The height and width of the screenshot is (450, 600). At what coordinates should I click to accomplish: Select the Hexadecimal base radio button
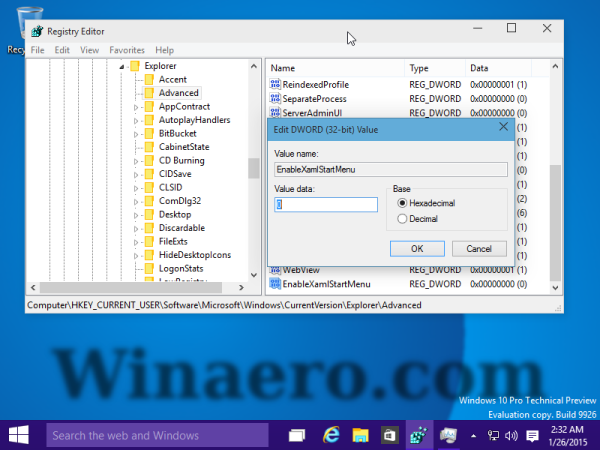(402, 203)
